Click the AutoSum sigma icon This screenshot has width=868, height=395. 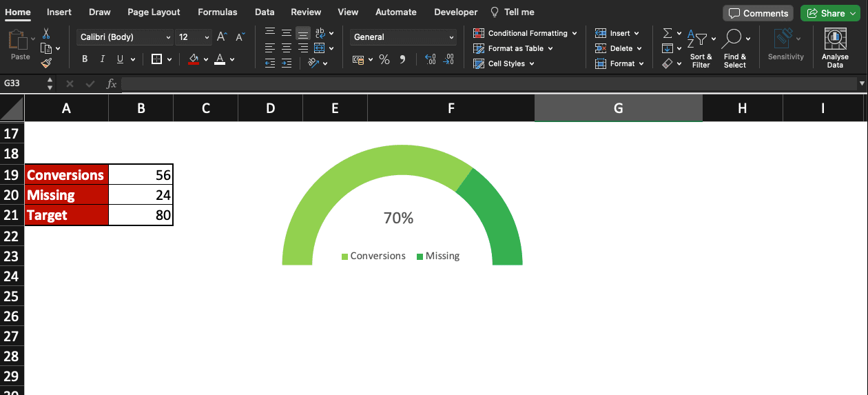click(x=667, y=33)
